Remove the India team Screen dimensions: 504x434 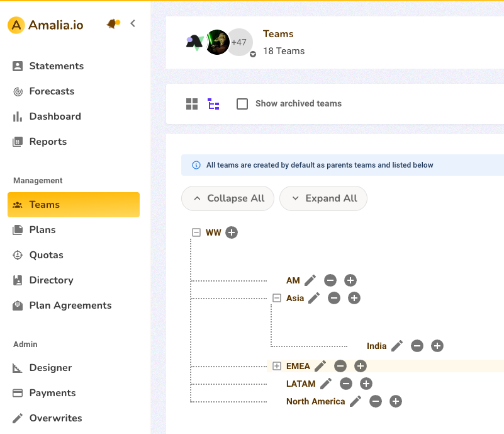[417, 346]
